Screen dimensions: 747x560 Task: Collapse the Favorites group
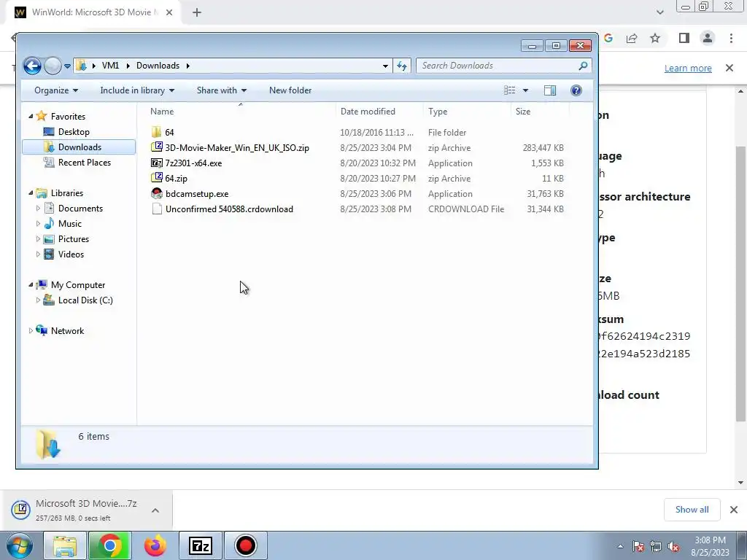31,116
